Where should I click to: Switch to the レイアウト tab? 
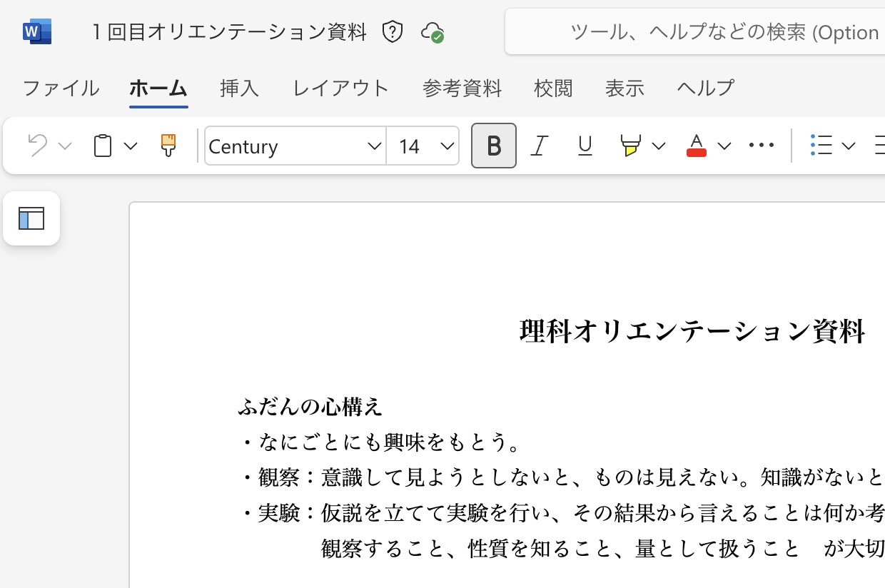[340, 88]
